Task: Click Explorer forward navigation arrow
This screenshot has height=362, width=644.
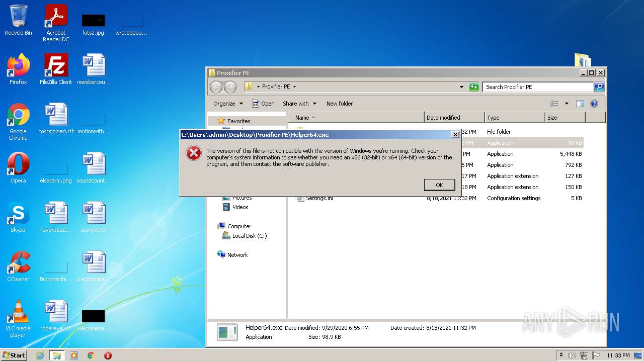Action: 230,87
